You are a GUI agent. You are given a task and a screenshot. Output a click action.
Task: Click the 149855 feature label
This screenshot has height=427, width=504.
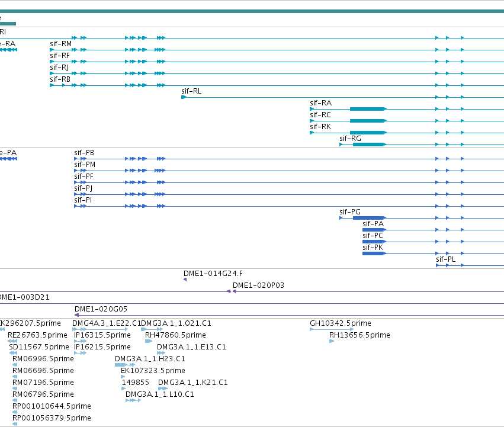click(135, 383)
